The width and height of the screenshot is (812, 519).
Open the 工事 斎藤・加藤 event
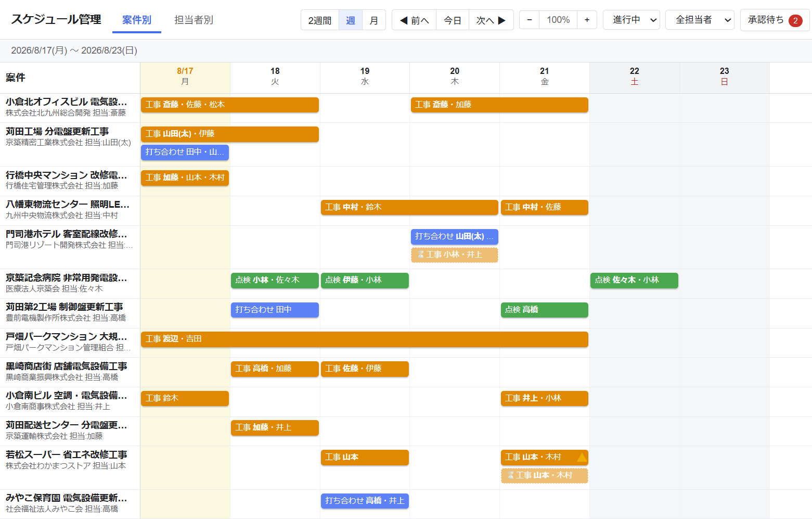[x=499, y=105]
